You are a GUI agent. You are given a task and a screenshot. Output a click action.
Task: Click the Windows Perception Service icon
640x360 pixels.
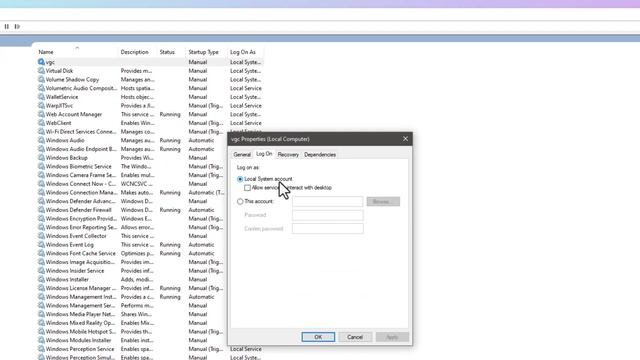pyautogui.click(x=41, y=349)
